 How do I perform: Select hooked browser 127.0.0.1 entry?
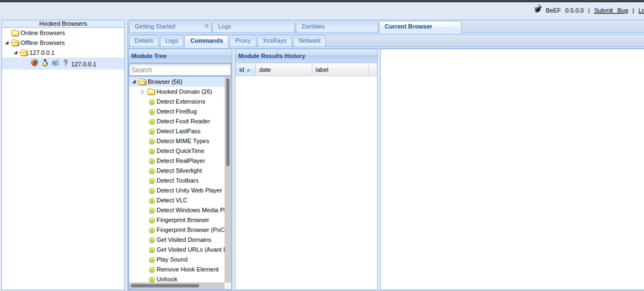pyautogui.click(x=63, y=64)
